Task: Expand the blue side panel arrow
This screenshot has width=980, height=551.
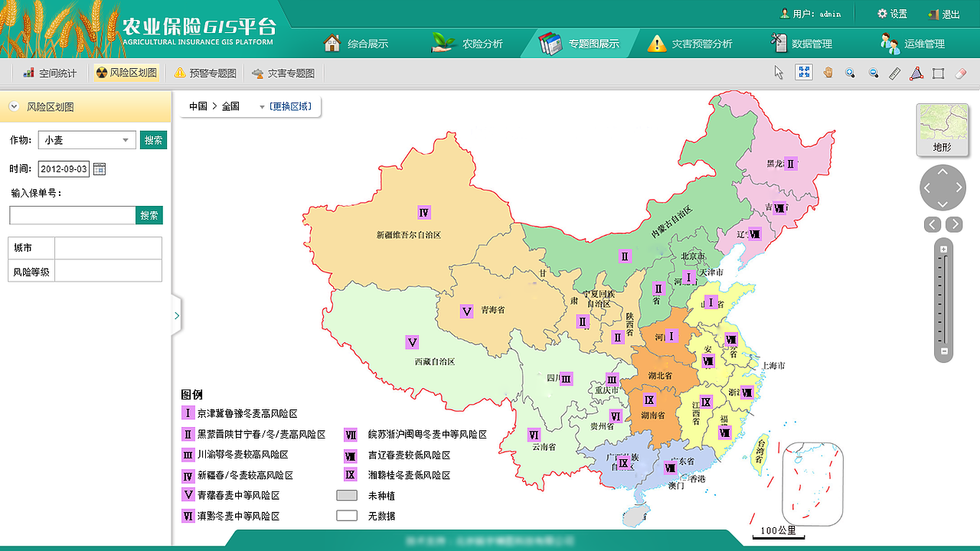Action: [x=177, y=315]
